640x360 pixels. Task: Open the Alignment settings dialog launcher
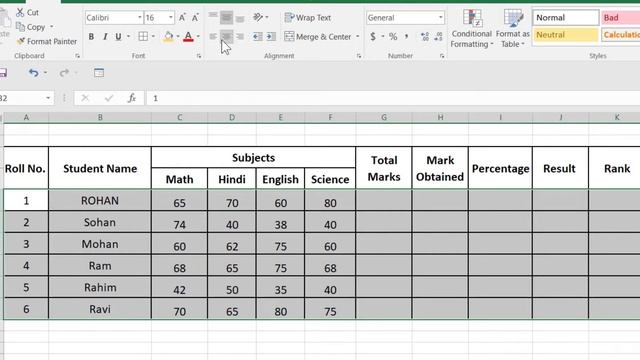tap(359, 56)
